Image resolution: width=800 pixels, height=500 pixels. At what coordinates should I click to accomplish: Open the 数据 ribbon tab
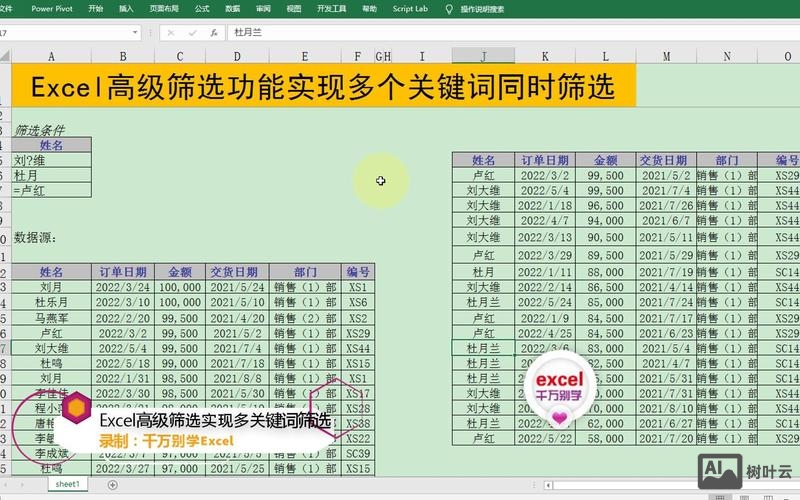(233, 9)
